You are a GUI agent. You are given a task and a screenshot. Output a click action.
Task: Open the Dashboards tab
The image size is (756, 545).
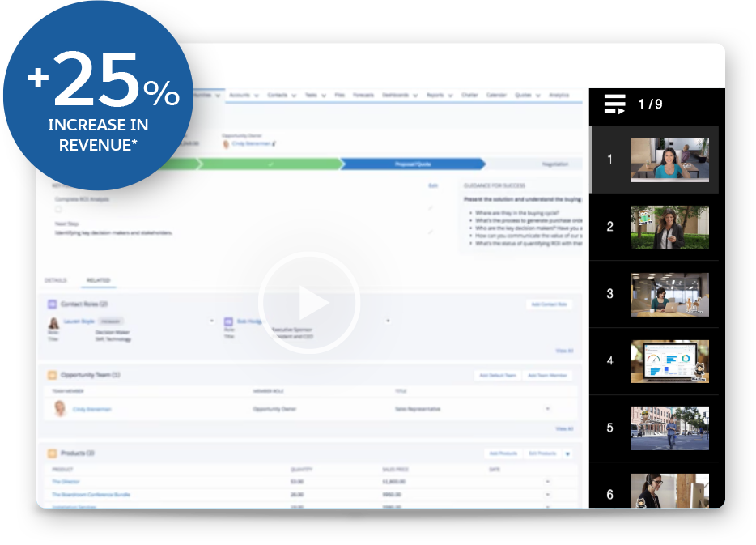click(395, 95)
